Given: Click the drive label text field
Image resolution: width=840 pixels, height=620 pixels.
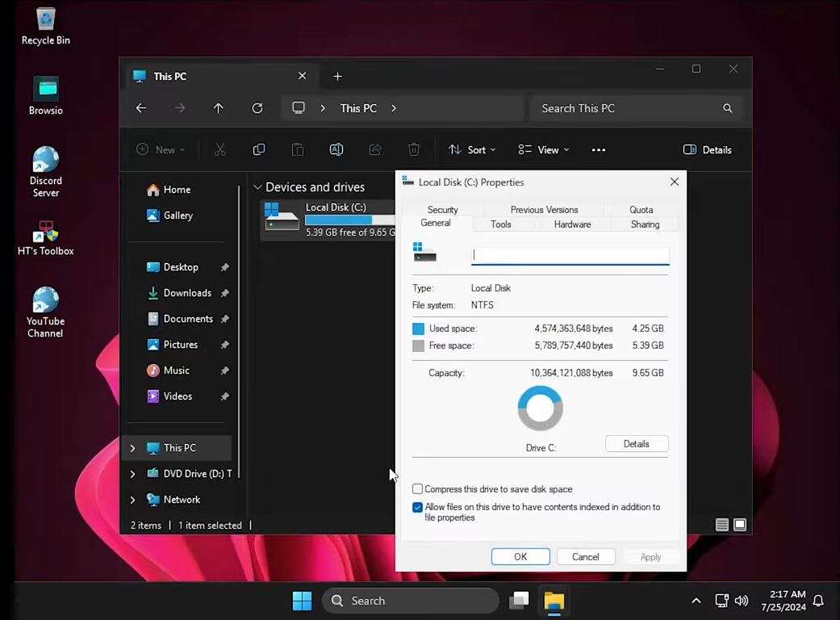Looking at the screenshot, I should click(570, 255).
